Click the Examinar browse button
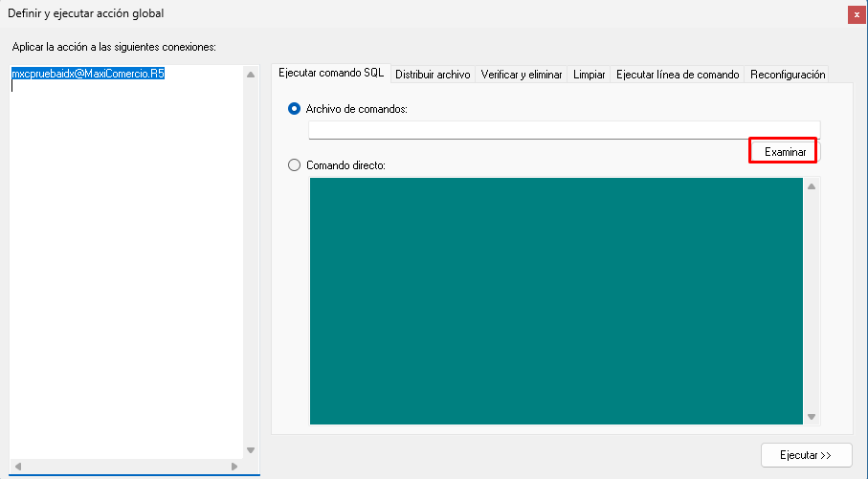The image size is (868, 479). pyautogui.click(x=784, y=152)
